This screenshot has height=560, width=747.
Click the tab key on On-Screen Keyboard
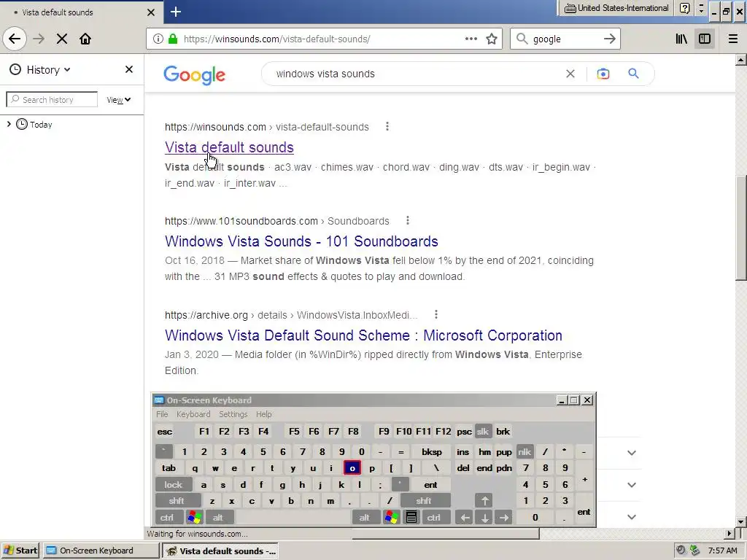pyautogui.click(x=169, y=468)
